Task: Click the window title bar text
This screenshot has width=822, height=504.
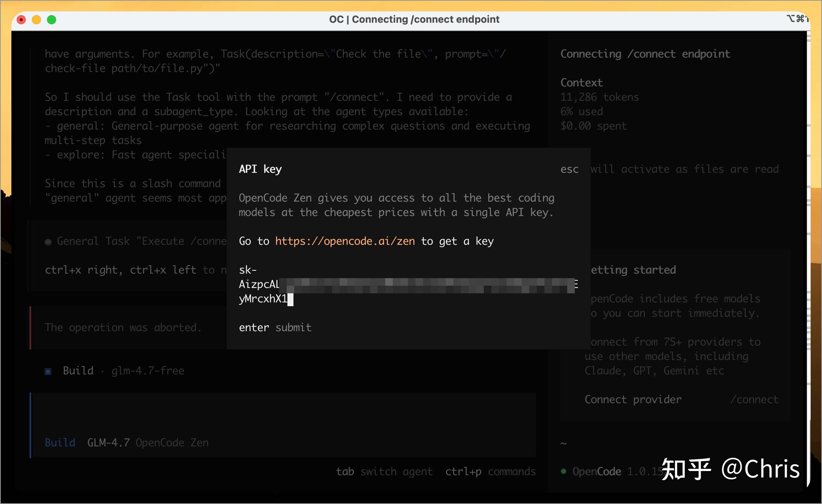Action: click(414, 19)
